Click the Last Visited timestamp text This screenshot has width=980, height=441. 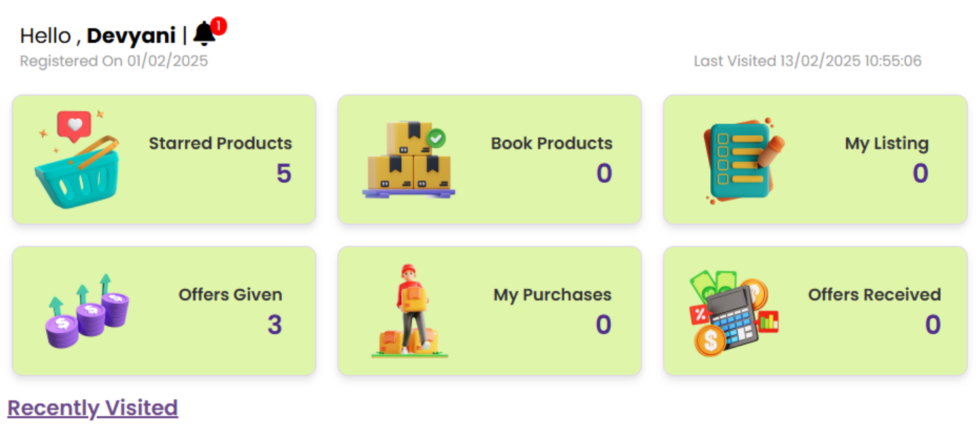(x=808, y=61)
